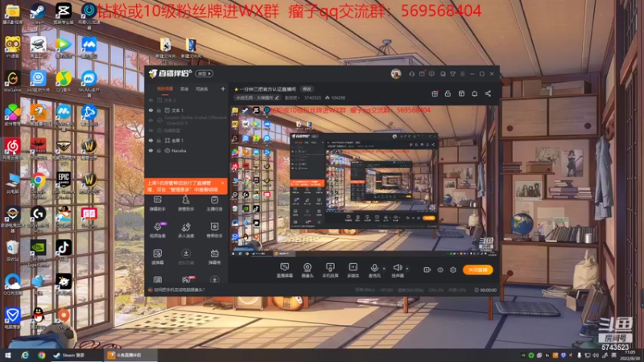Switch to the second scene tab

pos(184,88)
